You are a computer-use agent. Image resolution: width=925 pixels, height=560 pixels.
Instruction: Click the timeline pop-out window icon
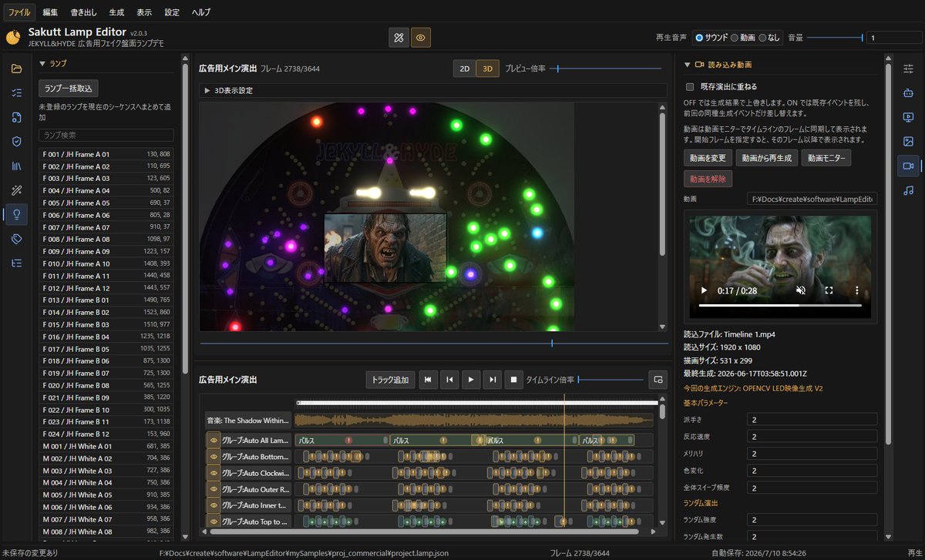(x=658, y=380)
